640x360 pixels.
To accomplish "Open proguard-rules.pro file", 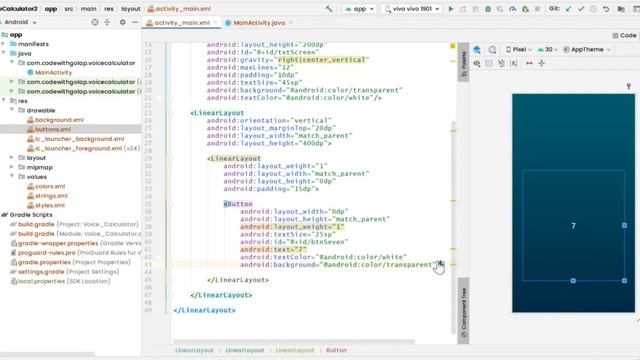I will (x=76, y=253).
